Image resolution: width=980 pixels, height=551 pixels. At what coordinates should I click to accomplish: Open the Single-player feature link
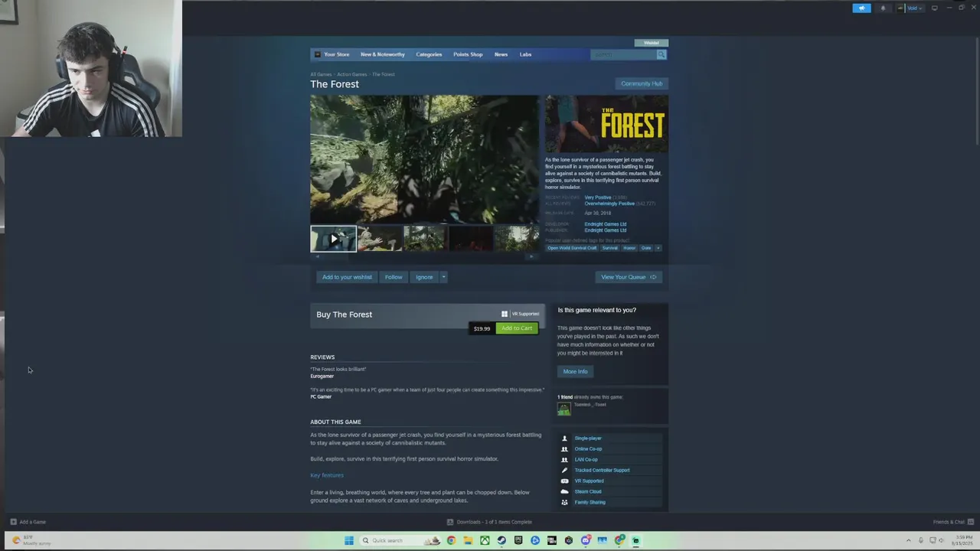[588, 439]
